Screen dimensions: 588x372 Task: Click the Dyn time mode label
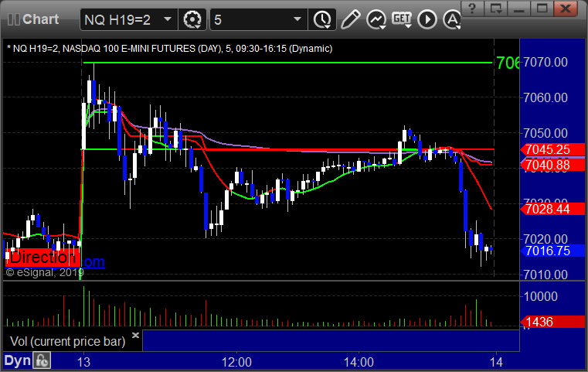(17, 360)
